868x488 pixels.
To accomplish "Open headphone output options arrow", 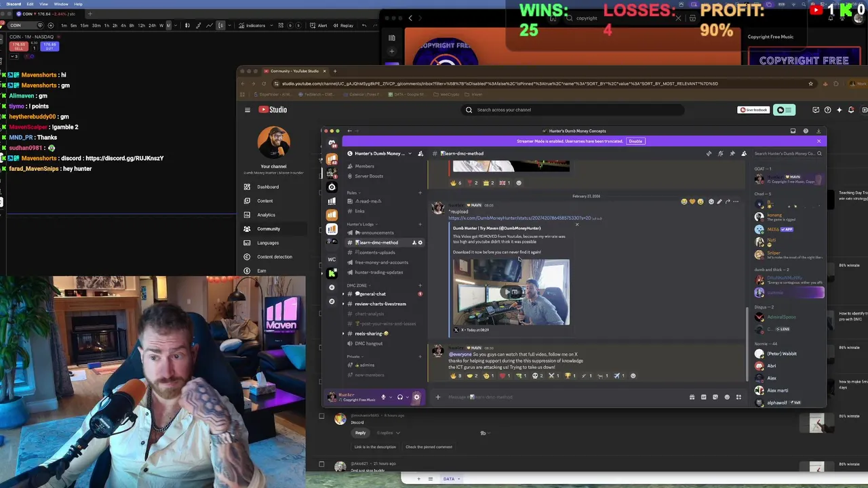I will point(408,397).
